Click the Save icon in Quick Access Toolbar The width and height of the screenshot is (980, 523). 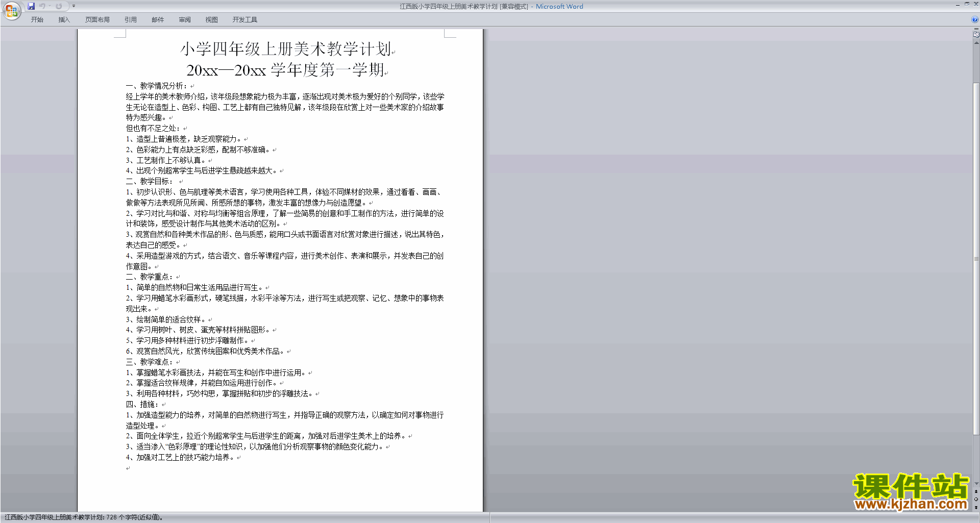tap(31, 6)
